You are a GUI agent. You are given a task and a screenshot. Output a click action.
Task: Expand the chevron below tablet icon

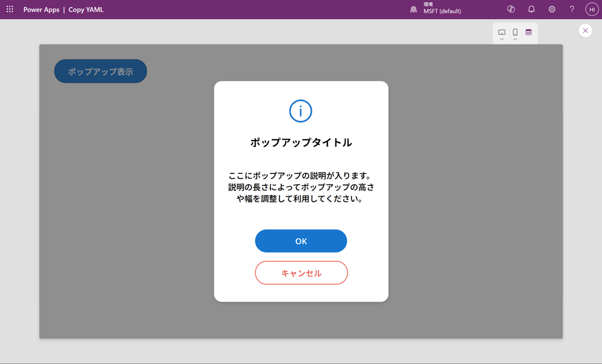pos(502,39)
